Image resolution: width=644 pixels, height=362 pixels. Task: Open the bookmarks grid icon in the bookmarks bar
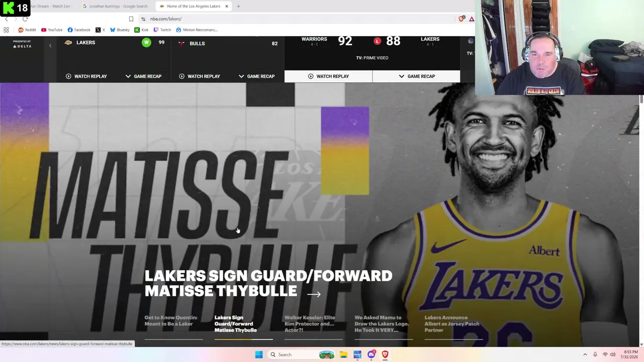[x=6, y=30]
